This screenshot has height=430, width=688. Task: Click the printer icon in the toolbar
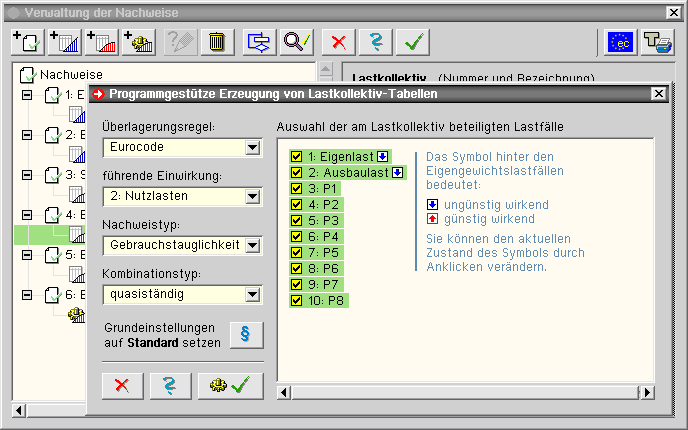point(656,41)
